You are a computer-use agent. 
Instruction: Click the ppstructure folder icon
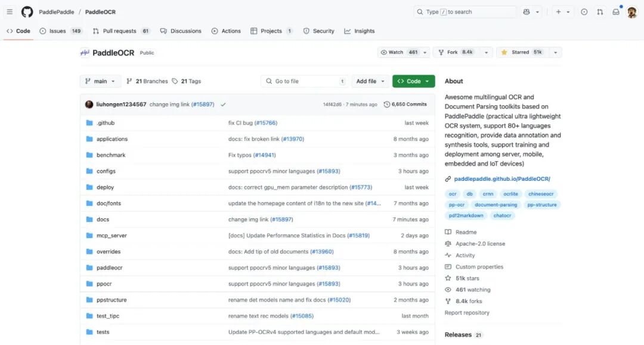[x=89, y=300]
